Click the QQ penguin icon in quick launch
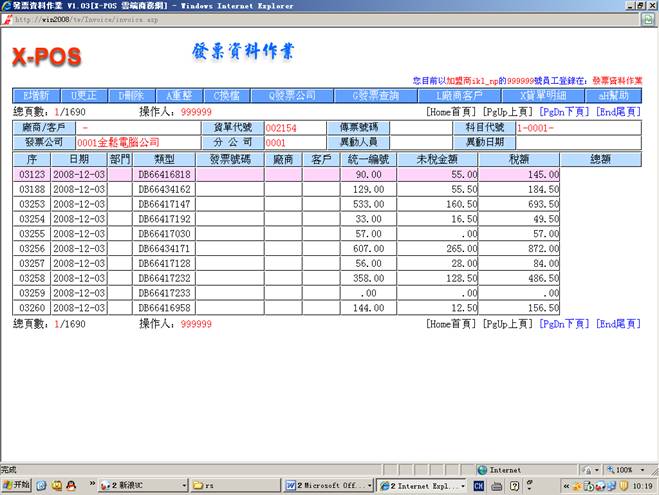This screenshot has width=659, height=495. pos(71,485)
